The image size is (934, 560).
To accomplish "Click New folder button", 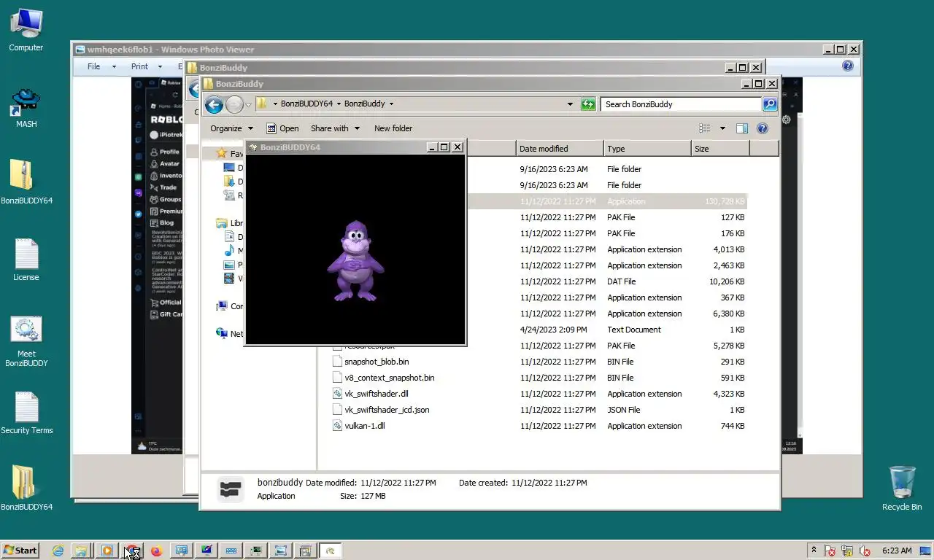I will point(393,128).
